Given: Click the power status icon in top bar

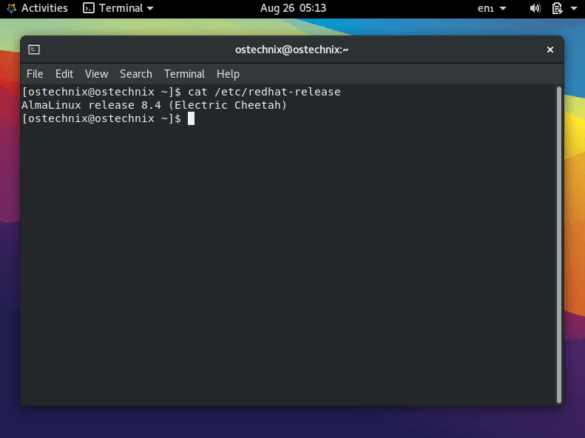Looking at the screenshot, I should (557, 8).
